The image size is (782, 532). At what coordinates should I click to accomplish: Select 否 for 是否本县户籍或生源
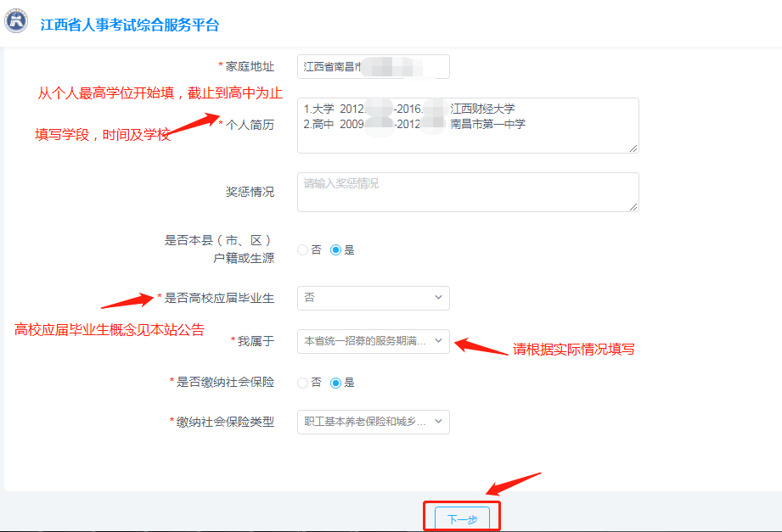click(x=303, y=249)
